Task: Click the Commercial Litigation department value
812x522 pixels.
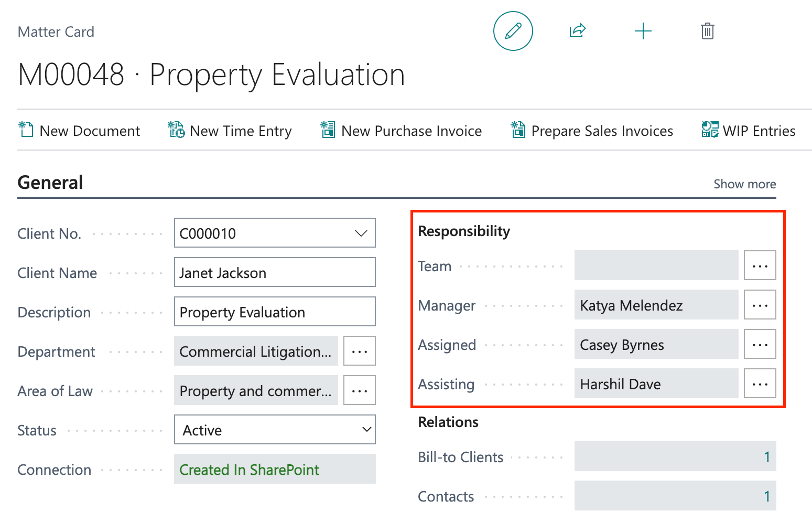Action: tap(256, 351)
